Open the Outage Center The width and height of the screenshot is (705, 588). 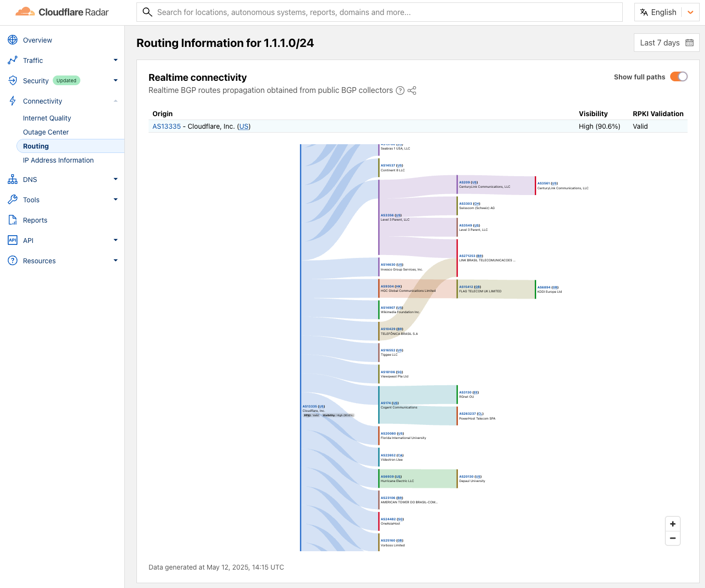[x=46, y=132]
